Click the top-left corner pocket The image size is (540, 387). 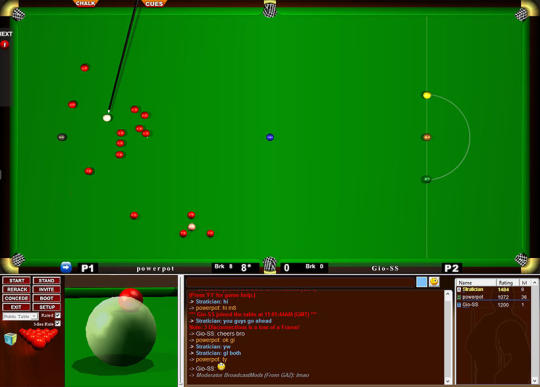pos(18,14)
